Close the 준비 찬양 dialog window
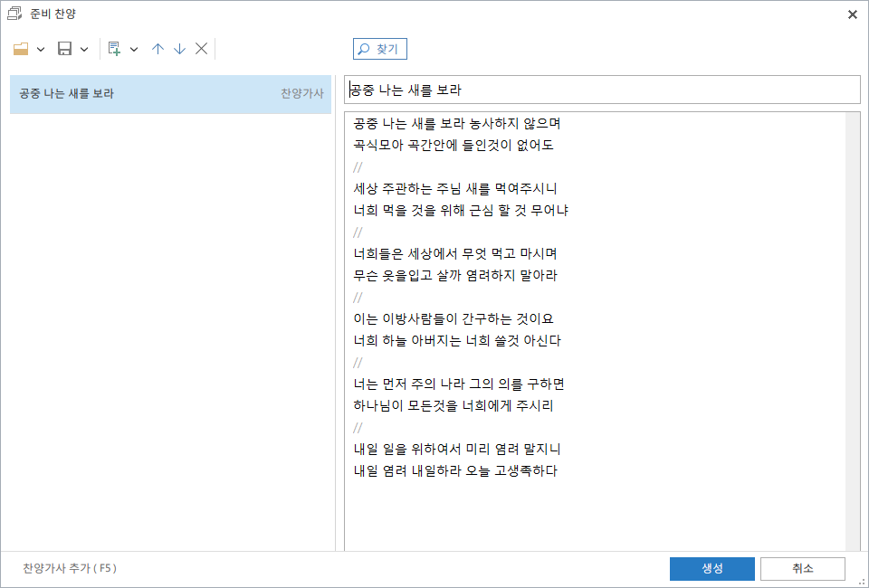Image resolution: width=869 pixels, height=588 pixels. [x=853, y=14]
